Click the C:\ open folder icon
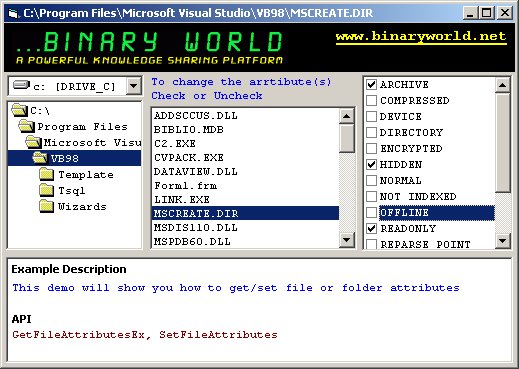 point(20,110)
